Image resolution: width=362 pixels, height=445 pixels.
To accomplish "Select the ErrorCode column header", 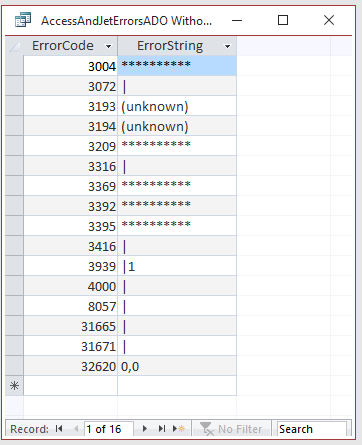I will [70, 46].
